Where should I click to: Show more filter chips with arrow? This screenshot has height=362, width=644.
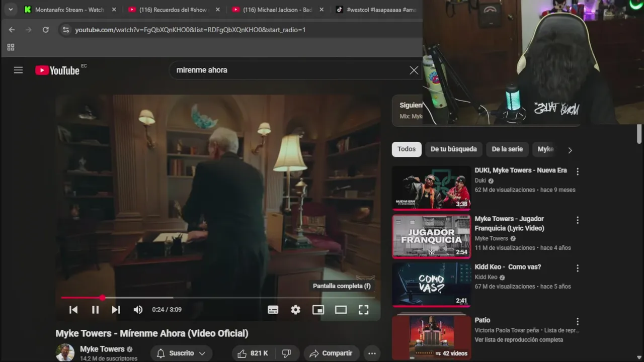point(570,150)
